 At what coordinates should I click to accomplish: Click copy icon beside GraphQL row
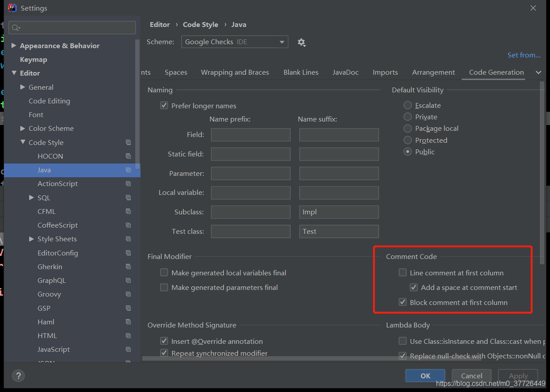tap(128, 280)
